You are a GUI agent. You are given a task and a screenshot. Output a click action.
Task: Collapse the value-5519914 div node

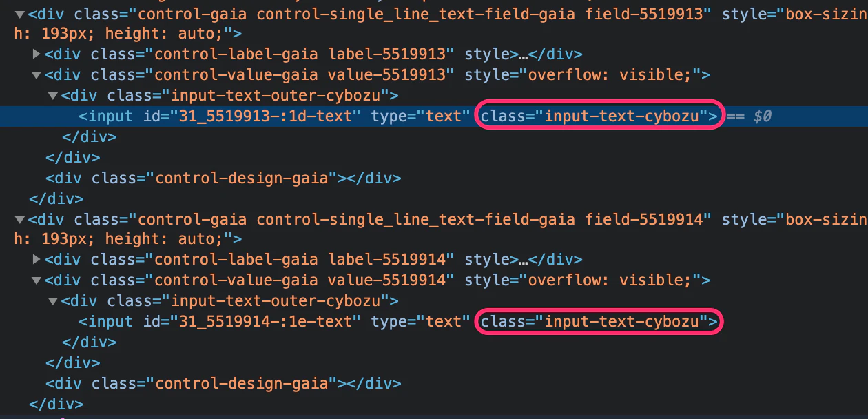click(37, 280)
